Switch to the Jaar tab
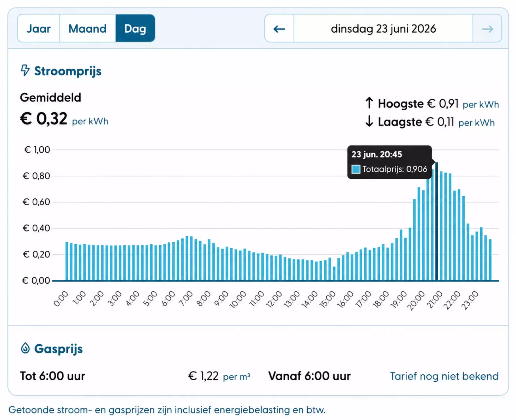Screen dimensions: 516x420 coord(39,28)
